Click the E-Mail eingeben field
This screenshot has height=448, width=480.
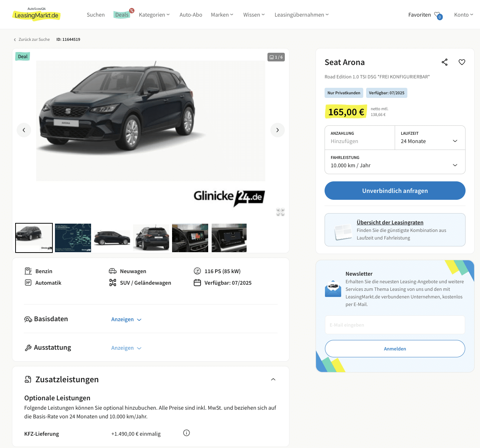(395, 325)
